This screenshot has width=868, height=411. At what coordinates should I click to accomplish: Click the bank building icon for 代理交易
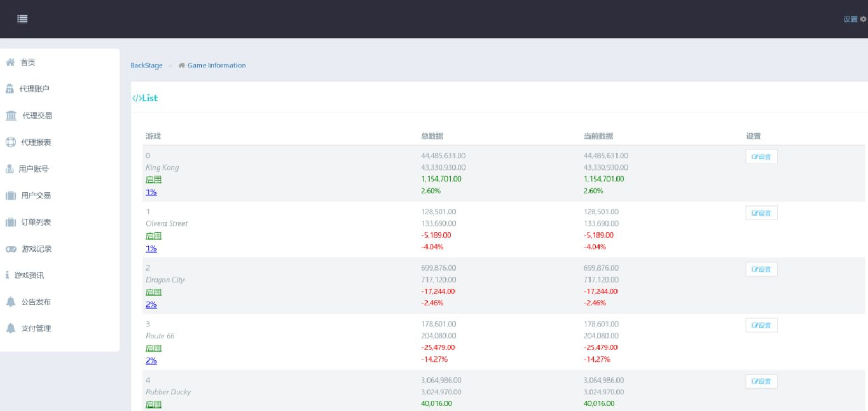[11, 116]
